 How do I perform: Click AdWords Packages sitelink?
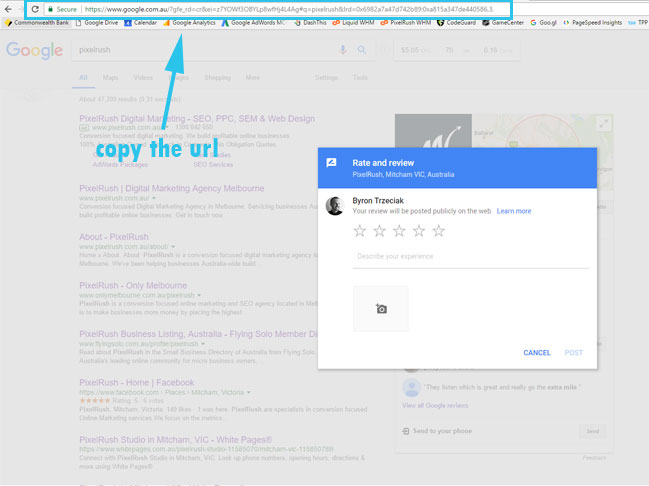120,165
